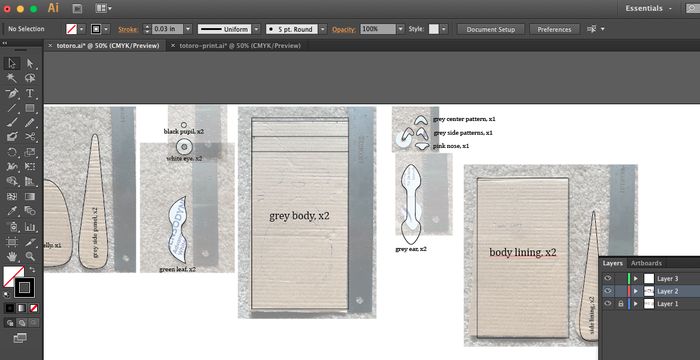Select the Scissors tool

coord(30,137)
